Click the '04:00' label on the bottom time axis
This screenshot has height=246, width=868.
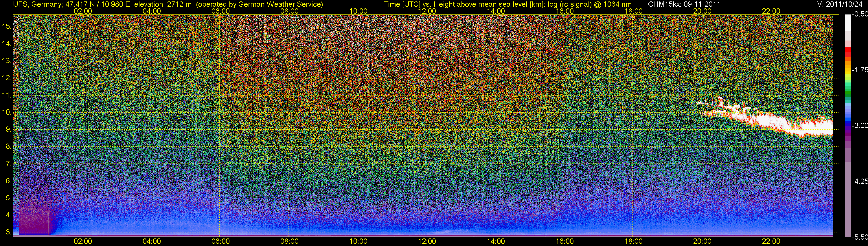pyautogui.click(x=152, y=241)
